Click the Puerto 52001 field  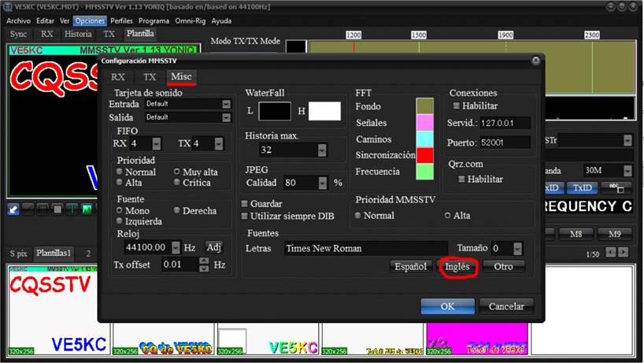click(505, 143)
